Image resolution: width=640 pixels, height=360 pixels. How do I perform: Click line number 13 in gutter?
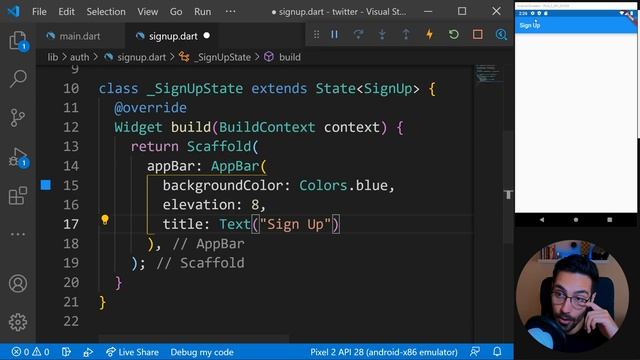click(x=71, y=147)
